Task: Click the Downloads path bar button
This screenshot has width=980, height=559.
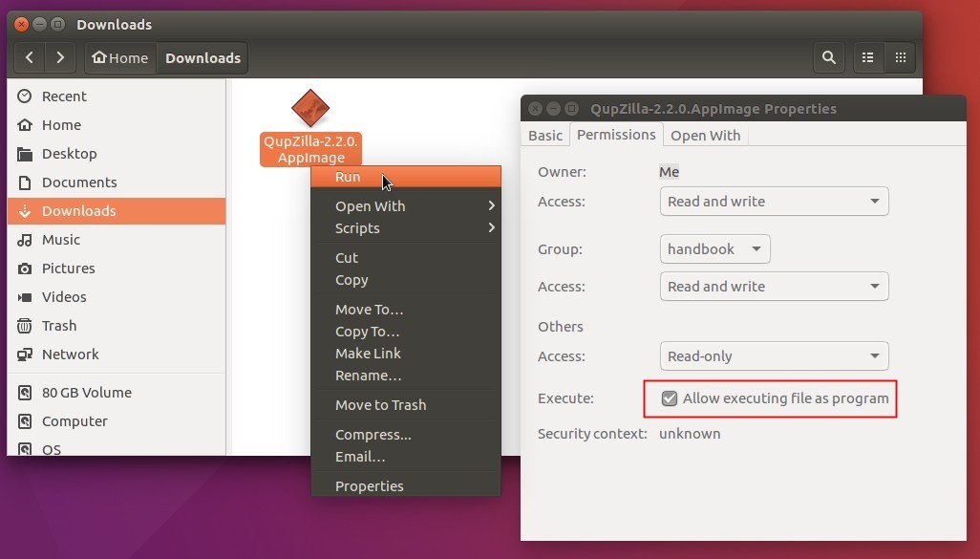Action: [x=202, y=57]
